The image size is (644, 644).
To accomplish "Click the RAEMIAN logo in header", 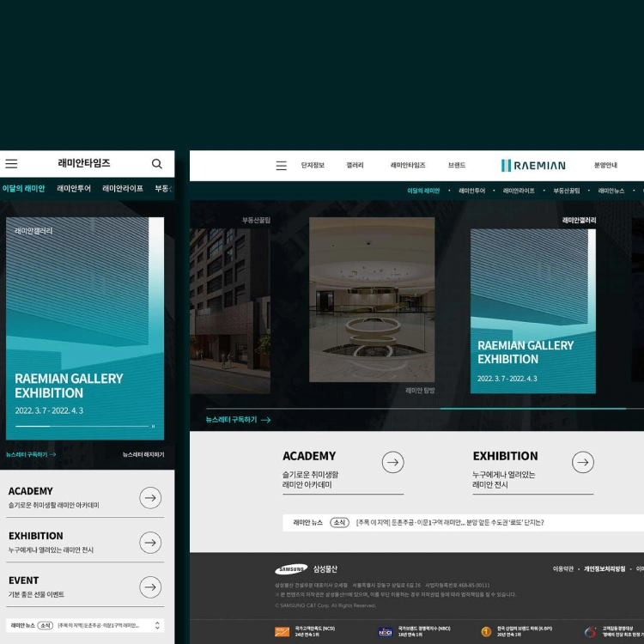I will 533,166.
